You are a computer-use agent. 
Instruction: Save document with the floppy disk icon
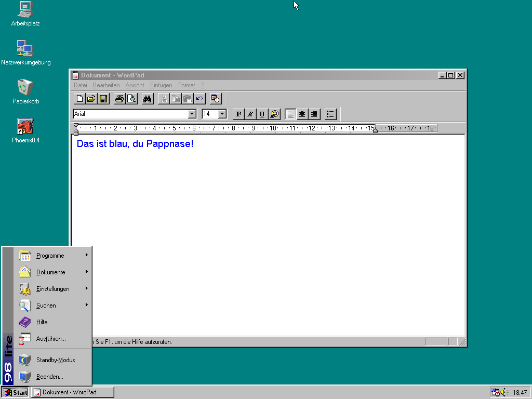click(x=103, y=99)
